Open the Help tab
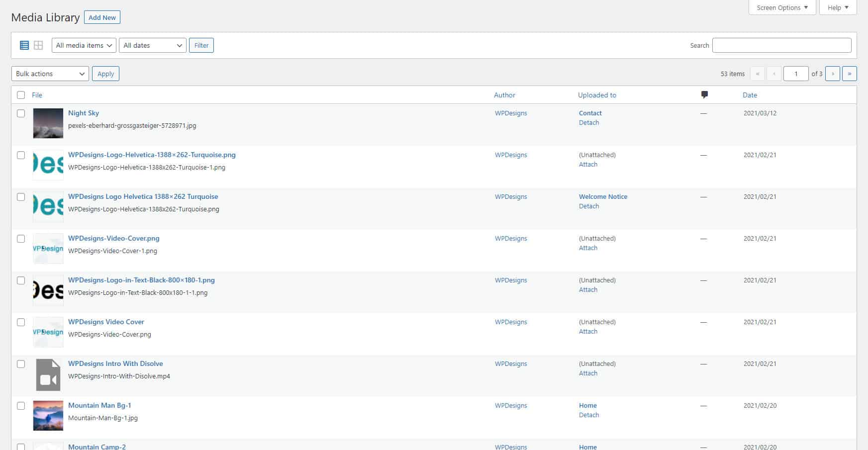The image size is (868, 450). click(838, 7)
